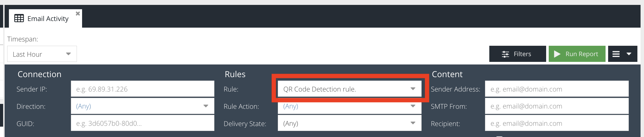Image resolution: width=644 pixels, height=137 pixels.
Task: Click the sliders icon on Filters button
Action: click(x=505, y=54)
